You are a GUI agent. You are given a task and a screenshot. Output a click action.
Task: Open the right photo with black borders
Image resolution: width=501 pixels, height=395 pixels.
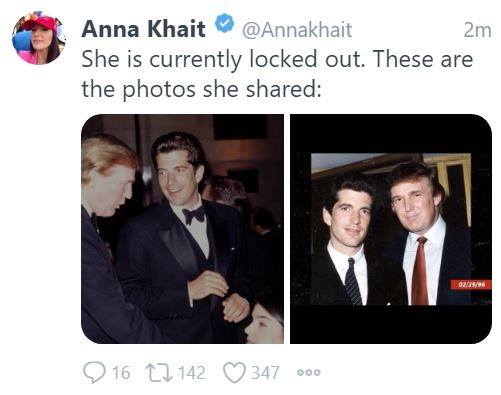click(391, 229)
